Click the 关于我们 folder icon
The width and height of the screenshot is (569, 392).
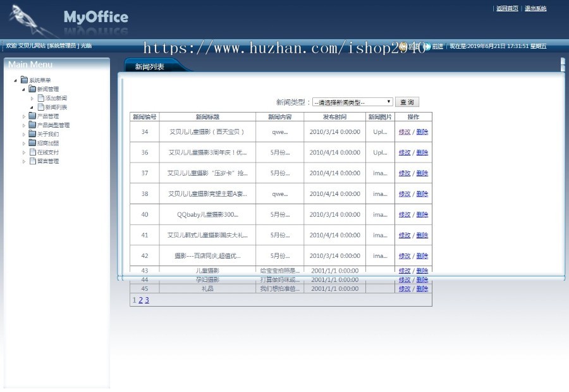(x=32, y=133)
